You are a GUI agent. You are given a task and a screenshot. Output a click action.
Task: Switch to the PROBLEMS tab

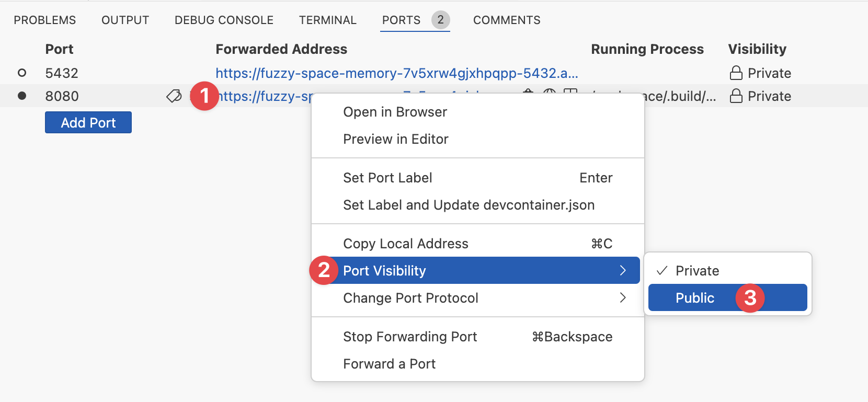[45, 20]
